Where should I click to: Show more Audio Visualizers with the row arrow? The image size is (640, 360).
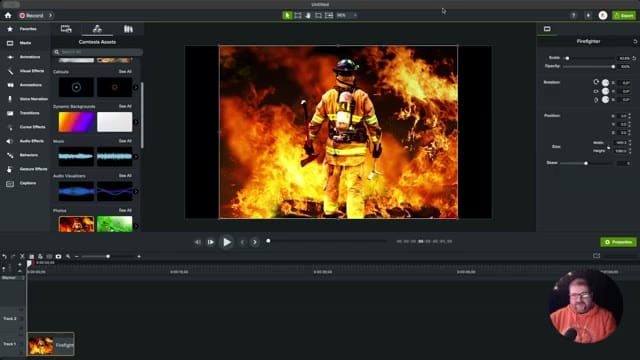click(x=136, y=191)
